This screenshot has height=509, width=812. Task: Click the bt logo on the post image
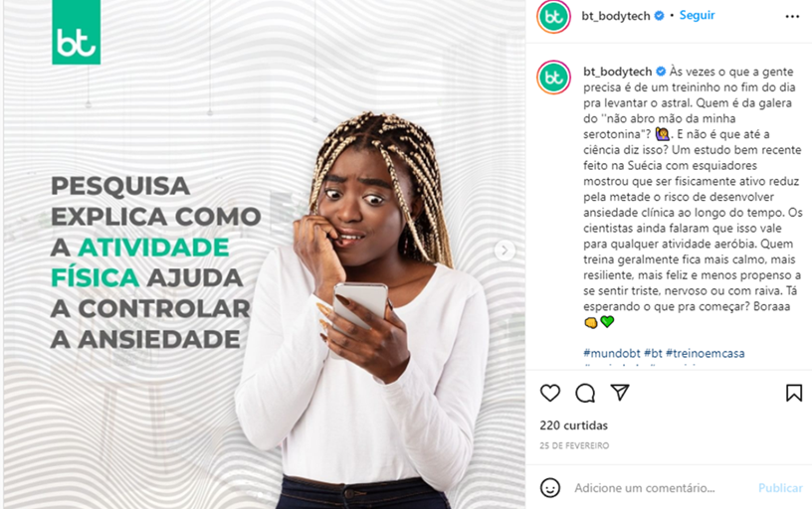[76, 32]
